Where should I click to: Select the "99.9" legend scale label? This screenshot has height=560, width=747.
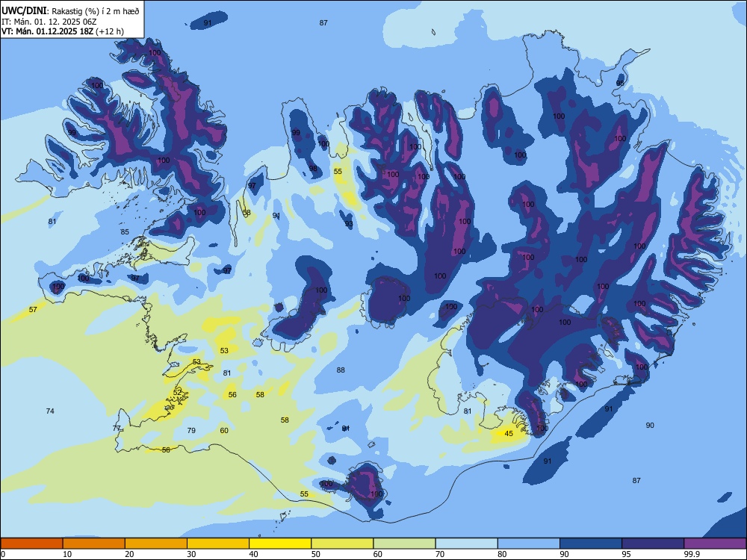pyautogui.click(x=691, y=554)
